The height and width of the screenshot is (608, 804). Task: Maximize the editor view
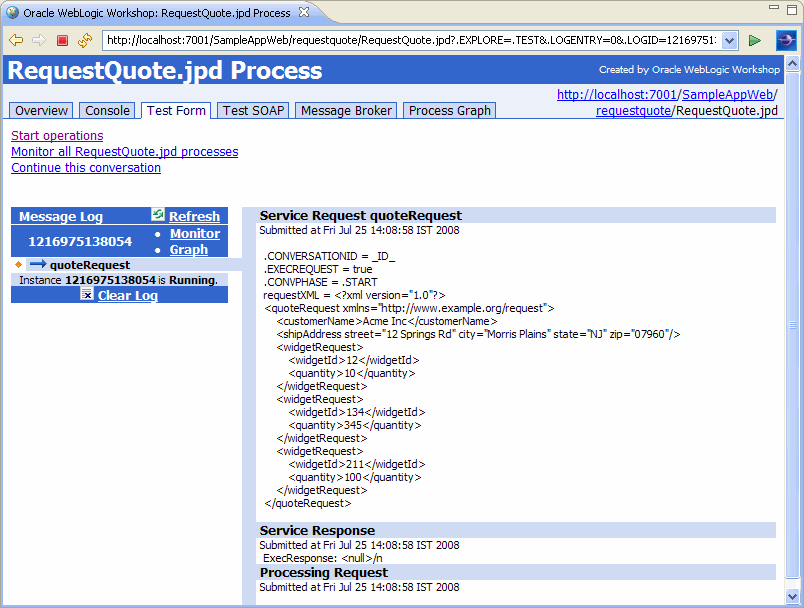pyautogui.click(x=792, y=9)
